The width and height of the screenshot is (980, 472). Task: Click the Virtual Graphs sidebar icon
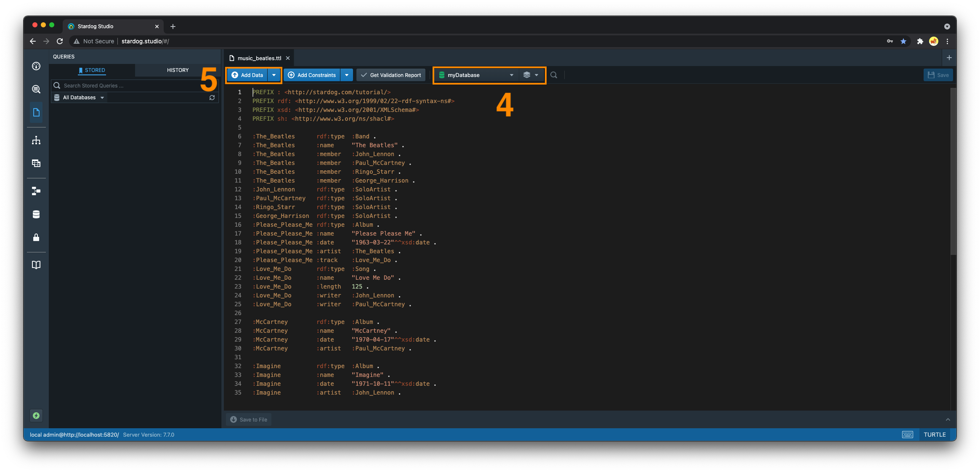36,191
